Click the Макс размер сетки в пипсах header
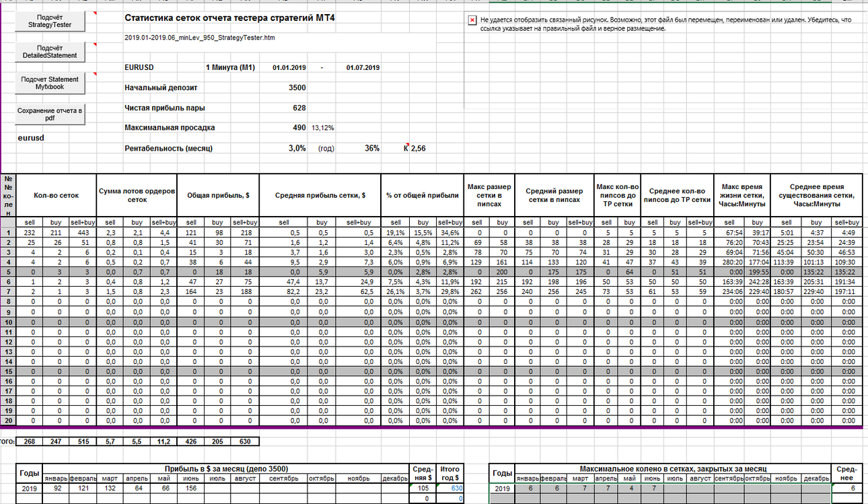 [x=489, y=195]
